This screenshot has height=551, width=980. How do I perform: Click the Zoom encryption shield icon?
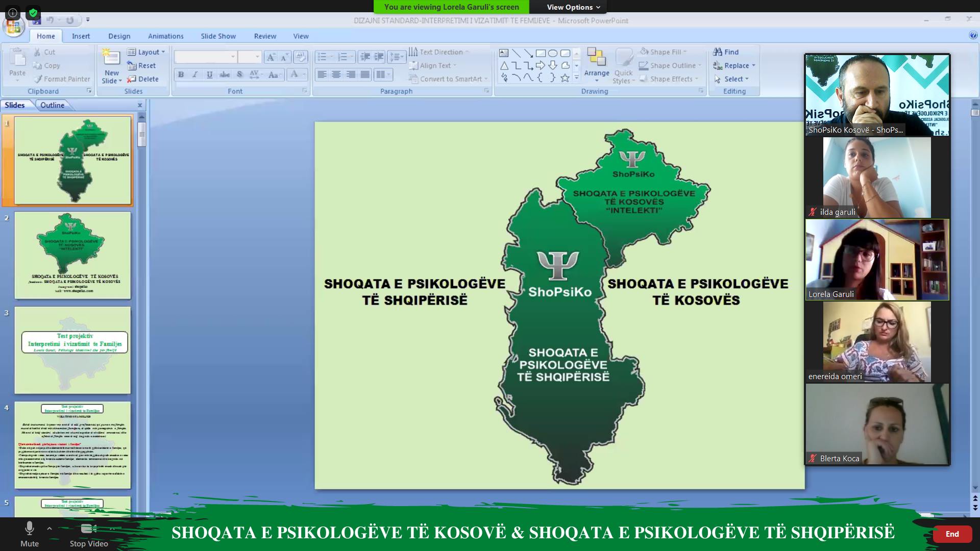click(x=33, y=13)
